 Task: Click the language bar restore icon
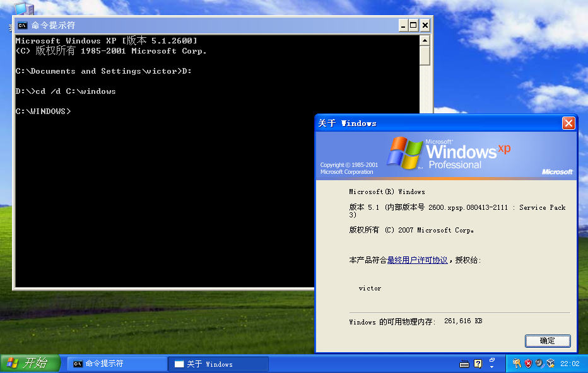pyautogui.click(x=492, y=360)
